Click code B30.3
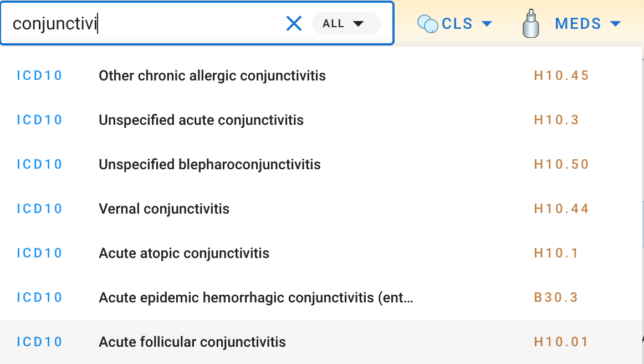The width and height of the screenshot is (644, 364). (556, 297)
